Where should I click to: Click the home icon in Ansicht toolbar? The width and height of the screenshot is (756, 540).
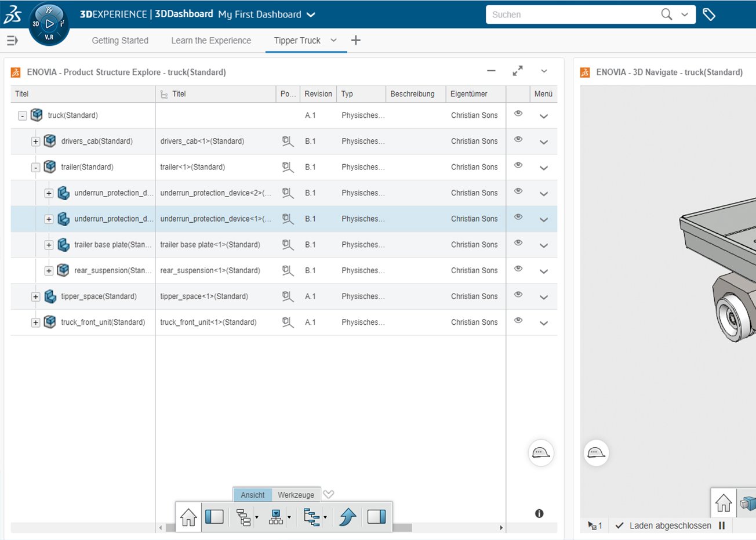188,517
